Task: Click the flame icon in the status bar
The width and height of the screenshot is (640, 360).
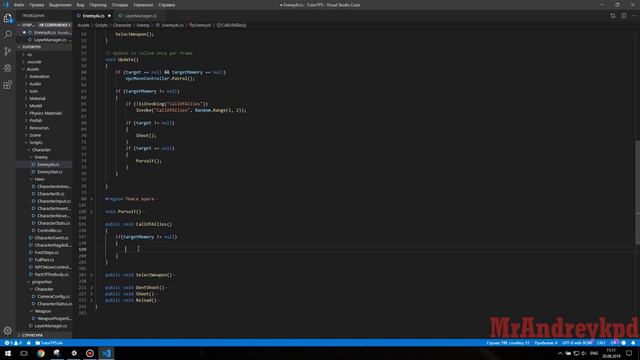Action: (29, 343)
